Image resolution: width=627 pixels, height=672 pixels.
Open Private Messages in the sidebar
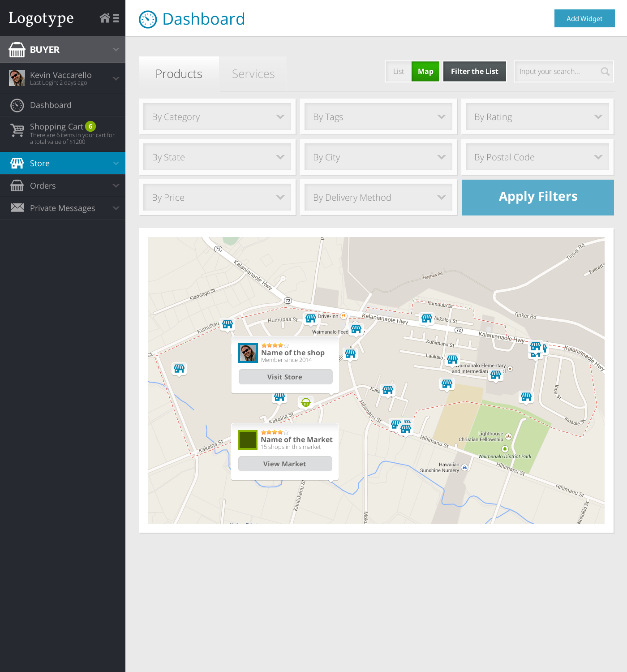tap(63, 208)
